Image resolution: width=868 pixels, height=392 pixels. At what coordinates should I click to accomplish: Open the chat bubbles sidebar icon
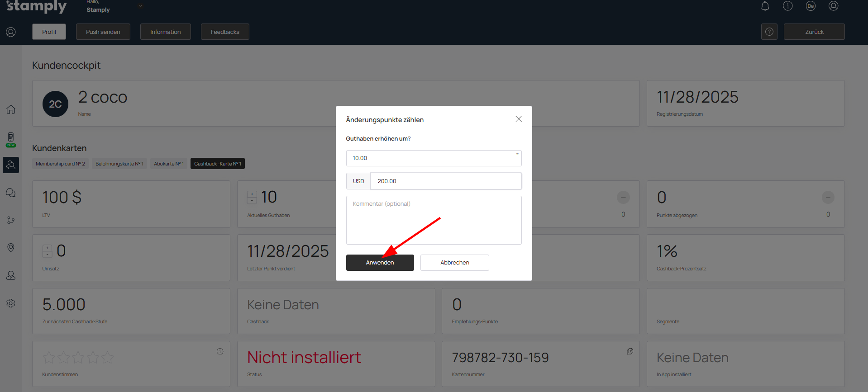click(11, 193)
